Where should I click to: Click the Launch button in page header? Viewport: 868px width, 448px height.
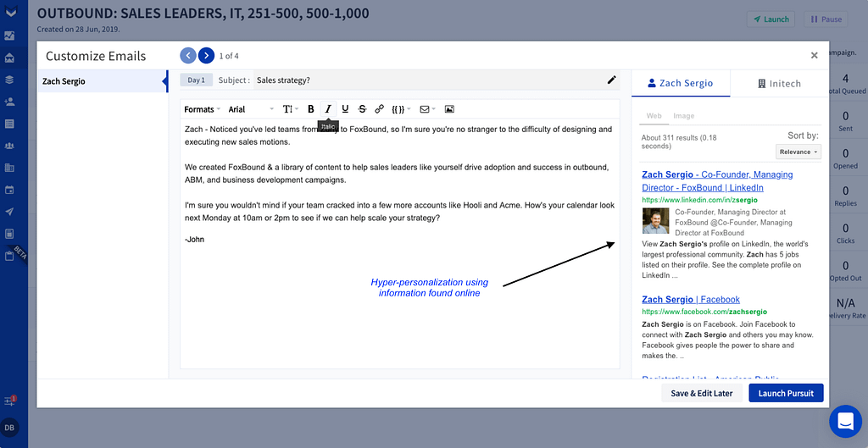[x=771, y=19]
